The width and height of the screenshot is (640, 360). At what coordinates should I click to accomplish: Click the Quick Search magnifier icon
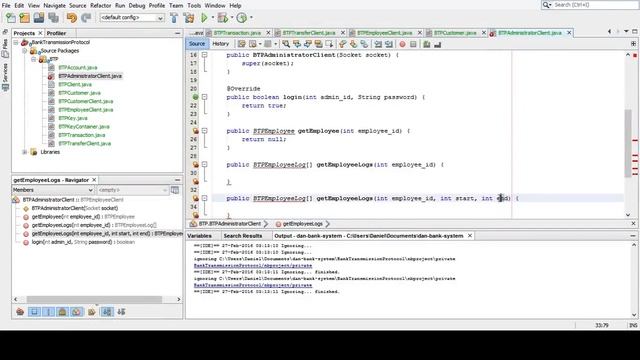click(x=547, y=5)
